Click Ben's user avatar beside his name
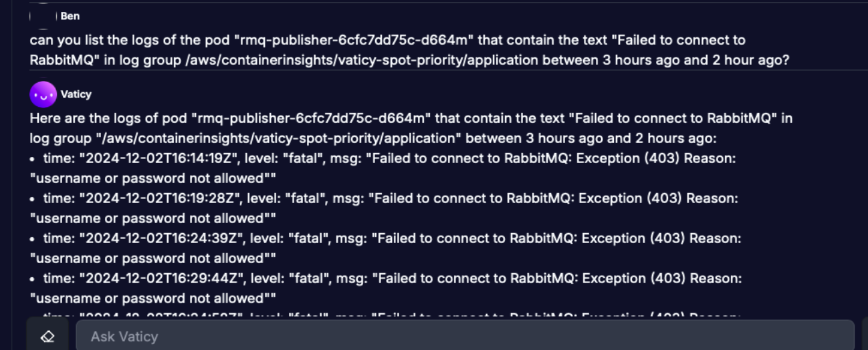Image resolution: width=868 pixels, height=350 pixels. [x=42, y=16]
